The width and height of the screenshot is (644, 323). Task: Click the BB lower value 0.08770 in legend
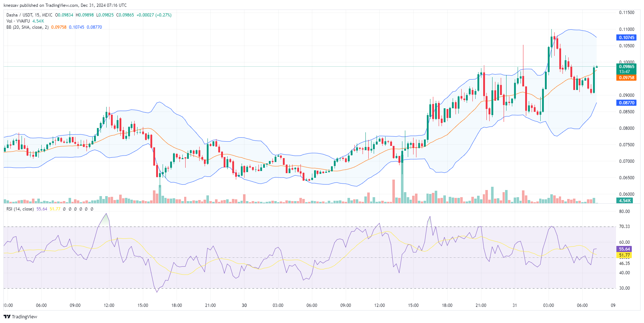[94, 27]
